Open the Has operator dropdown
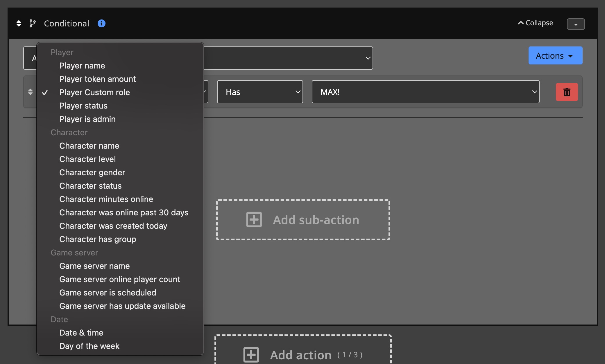 tap(260, 92)
